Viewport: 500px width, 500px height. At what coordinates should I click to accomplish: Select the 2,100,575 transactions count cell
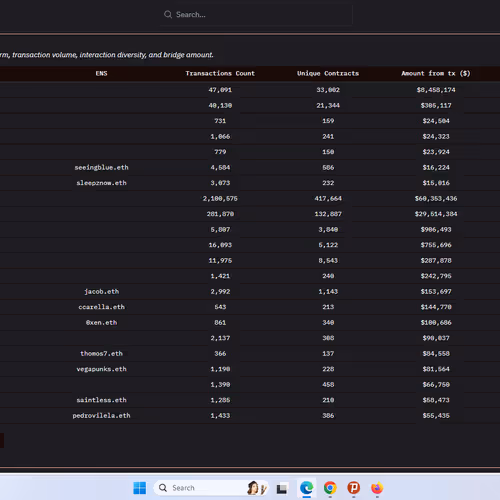[220, 198]
